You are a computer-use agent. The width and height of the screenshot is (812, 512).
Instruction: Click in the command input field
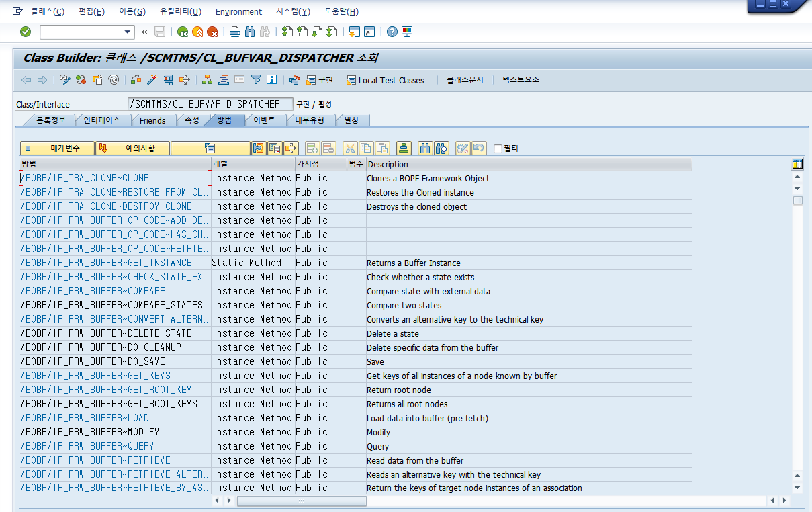(81, 32)
